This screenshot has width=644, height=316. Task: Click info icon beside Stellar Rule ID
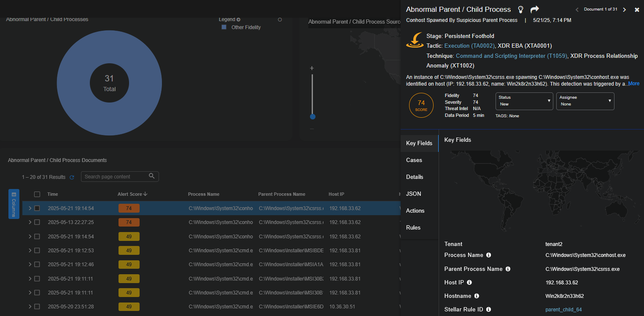point(488,310)
